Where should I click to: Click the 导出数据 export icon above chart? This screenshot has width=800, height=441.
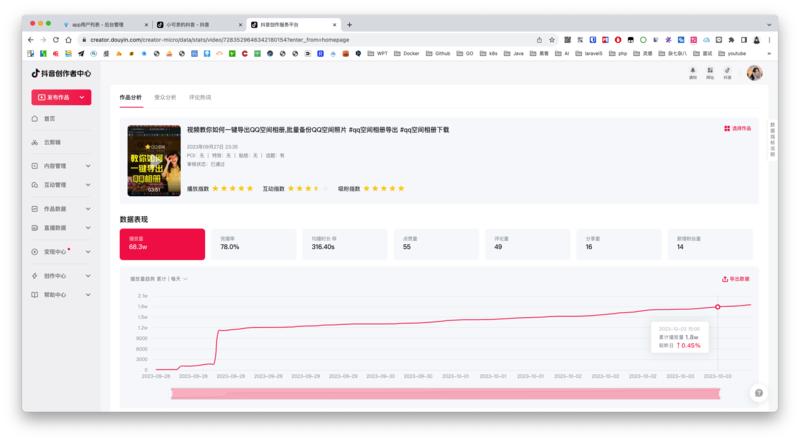724,279
